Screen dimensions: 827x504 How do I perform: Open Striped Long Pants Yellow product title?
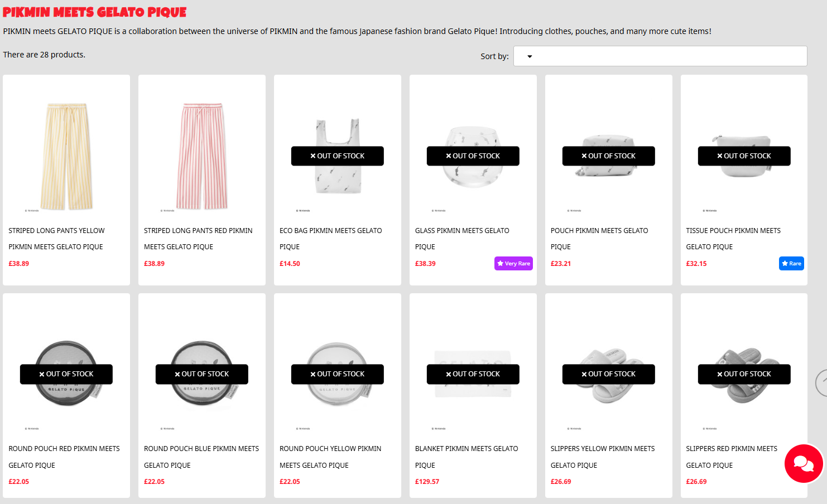point(56,239)
